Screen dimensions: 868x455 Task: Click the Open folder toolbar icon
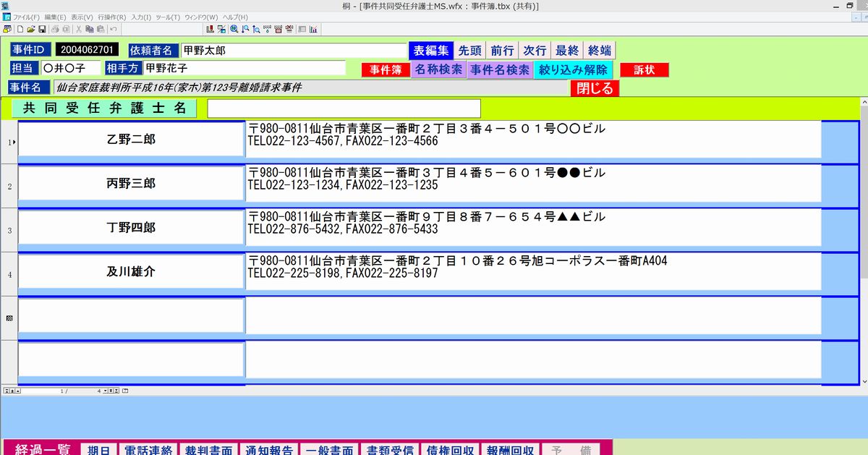pyautogui.click(x=31, y=29)
